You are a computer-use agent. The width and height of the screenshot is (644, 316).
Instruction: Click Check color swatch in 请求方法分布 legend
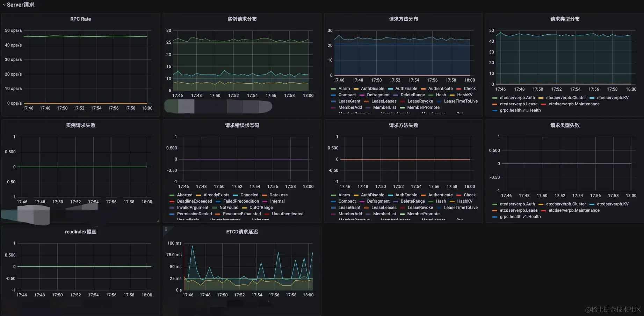pos(459,89)
